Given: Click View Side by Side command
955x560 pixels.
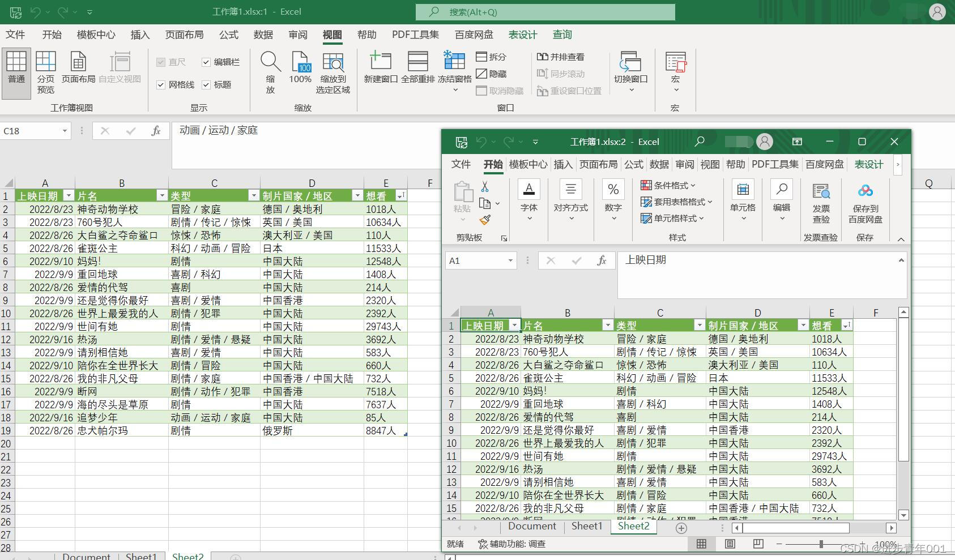Looking at the screenshot, I should click(561, 57).
